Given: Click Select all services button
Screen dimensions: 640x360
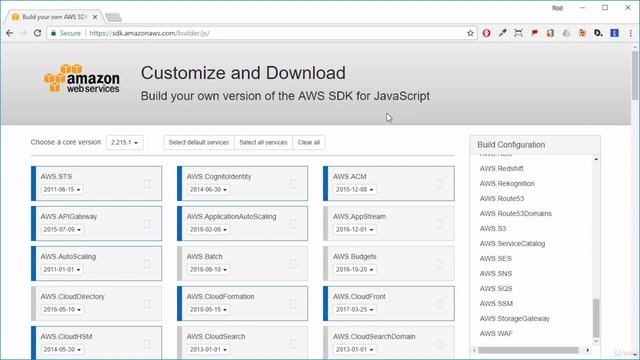Looking at the screenshot, I should click(263, 142).
